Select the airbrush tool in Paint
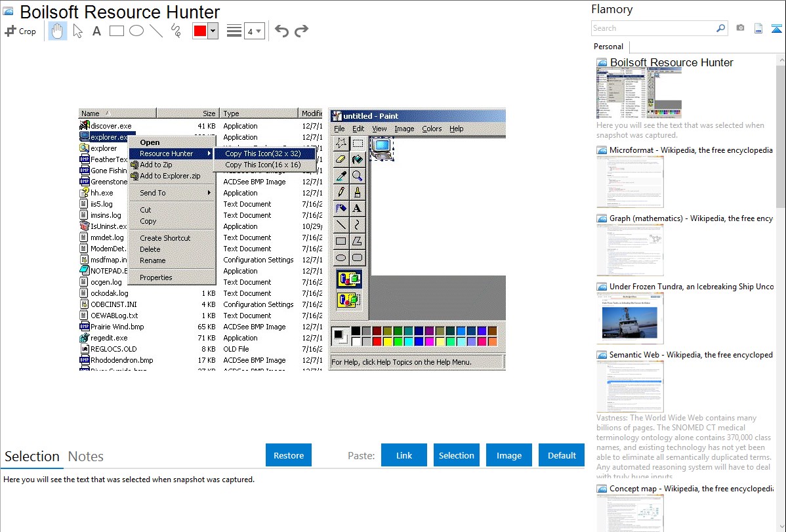This screenshot has width=786, height=532. coord(341,209)
